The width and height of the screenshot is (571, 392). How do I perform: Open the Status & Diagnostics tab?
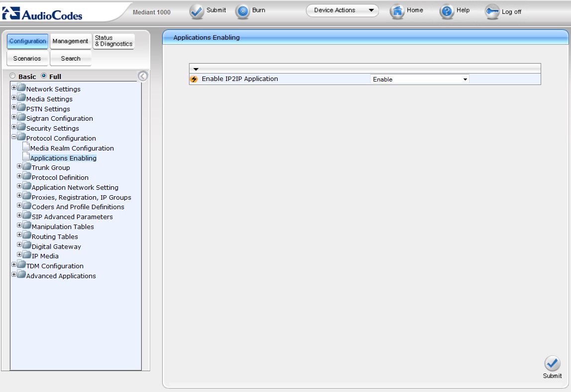(x=113, y=41)
